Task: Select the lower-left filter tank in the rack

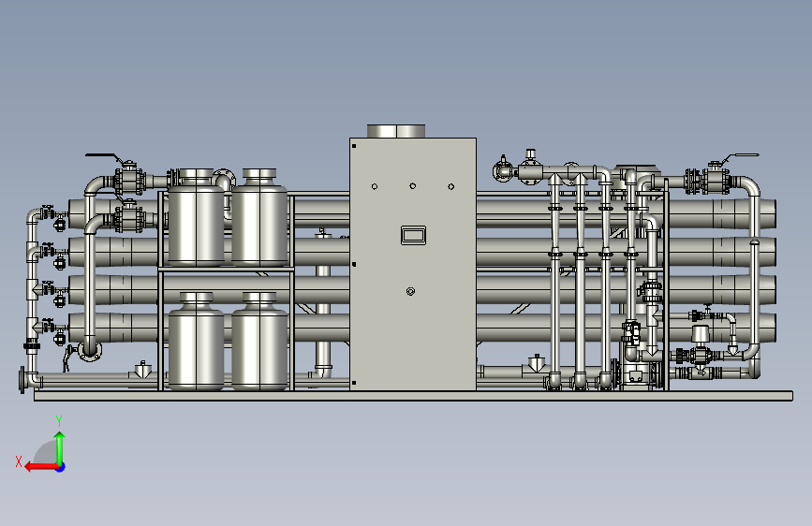Action: coord(197,341)
